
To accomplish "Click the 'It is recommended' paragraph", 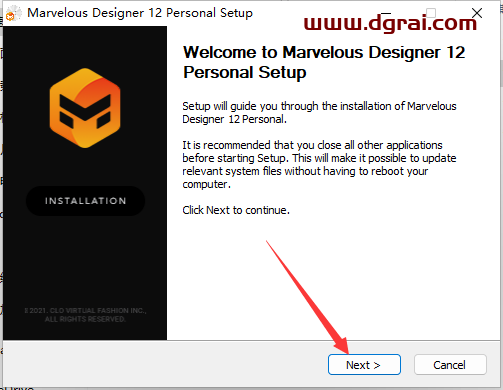I will click(319, 164).
